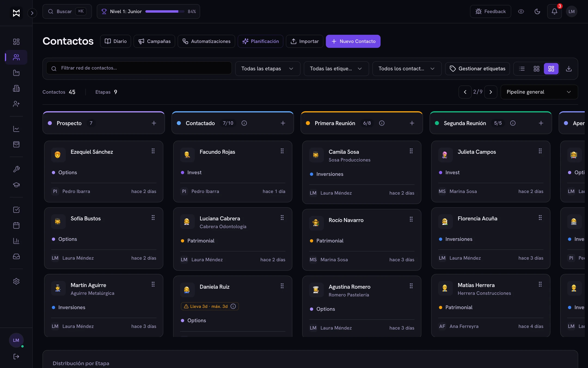Add a contact to the Prospecto column
This screenshot has height=368, width=588.
[154, 123]
